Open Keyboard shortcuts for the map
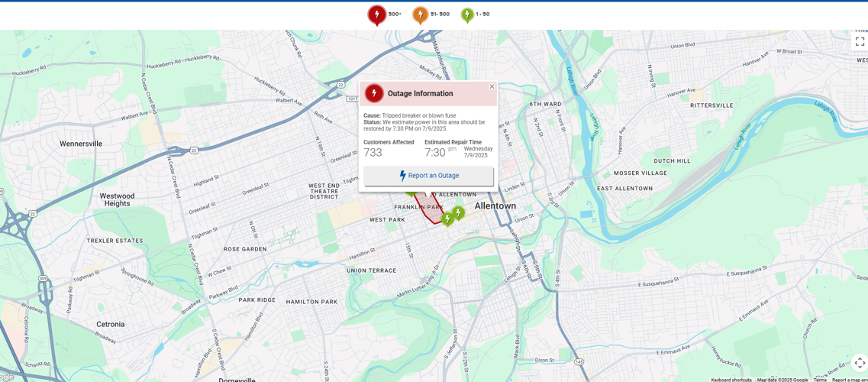Viewport: 868px width, 382px height. point(731,380)
